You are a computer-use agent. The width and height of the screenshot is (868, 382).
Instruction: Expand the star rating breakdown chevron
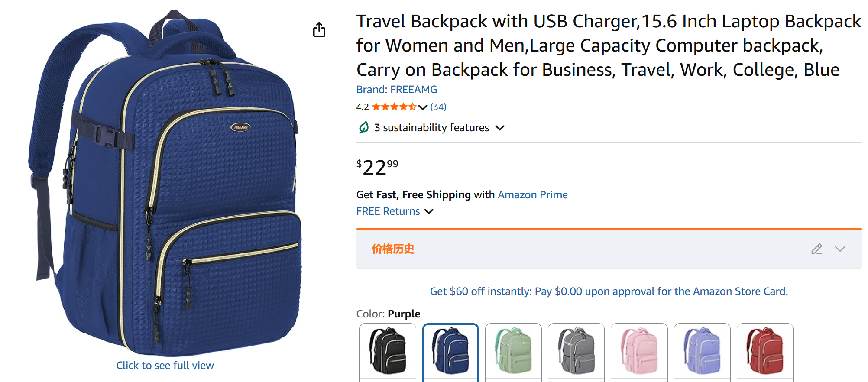click(423, 107)
